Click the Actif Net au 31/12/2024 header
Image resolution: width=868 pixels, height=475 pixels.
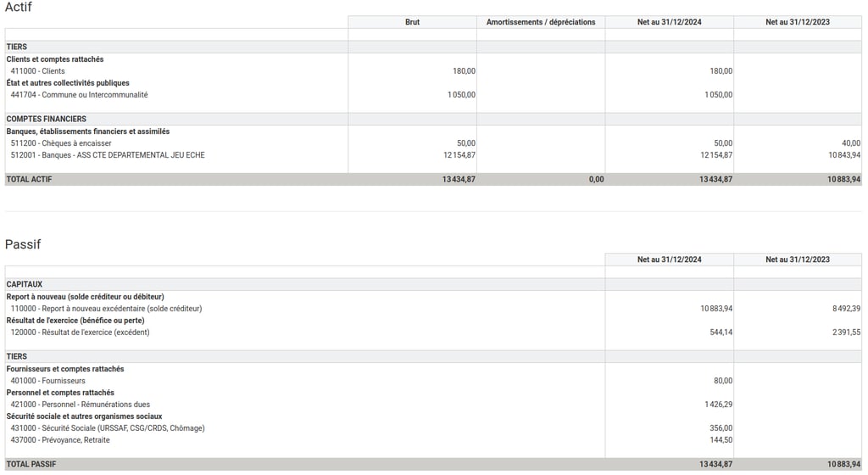tap(670, 22)
